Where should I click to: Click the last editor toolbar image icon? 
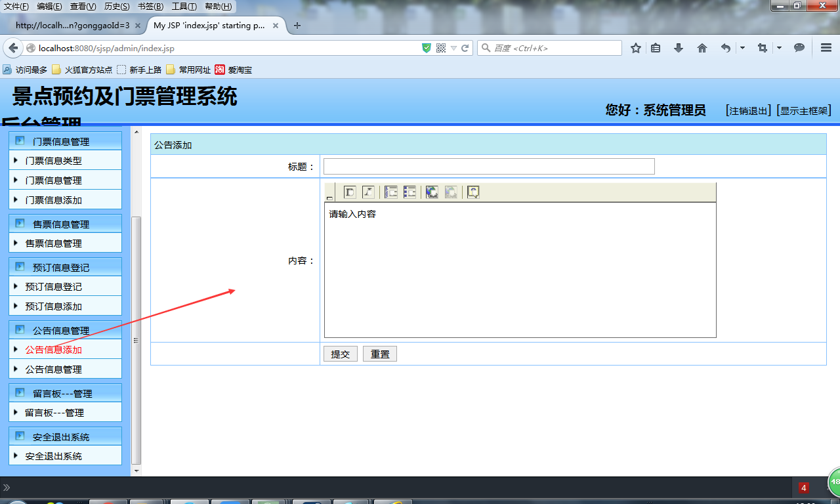(472, 192)
